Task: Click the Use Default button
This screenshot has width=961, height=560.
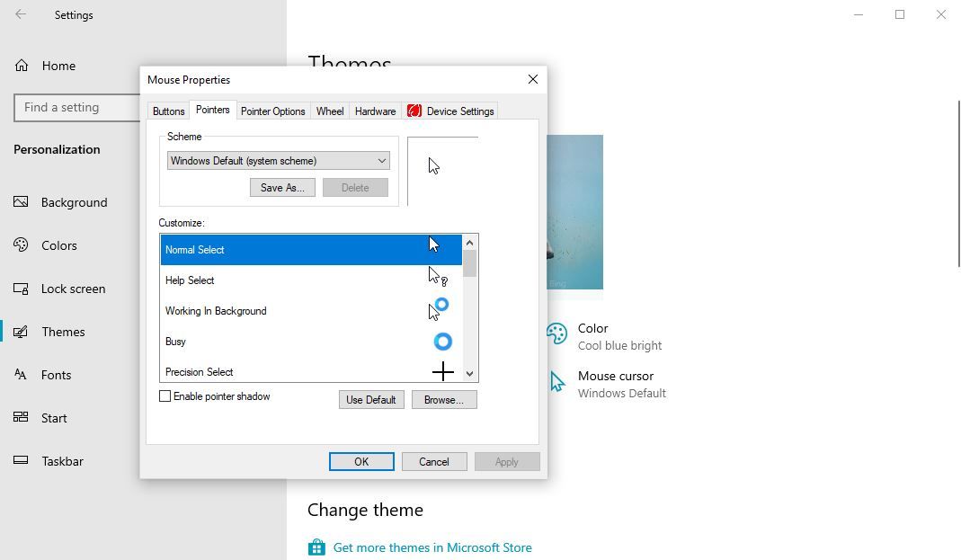Action: [371, 399]
